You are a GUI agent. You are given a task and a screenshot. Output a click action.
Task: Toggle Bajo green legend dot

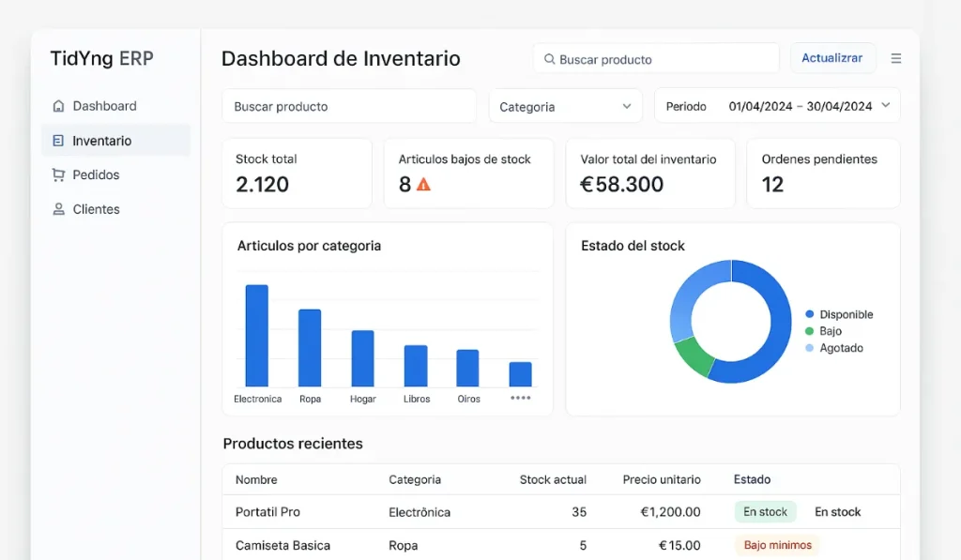[x=810, y=331]
